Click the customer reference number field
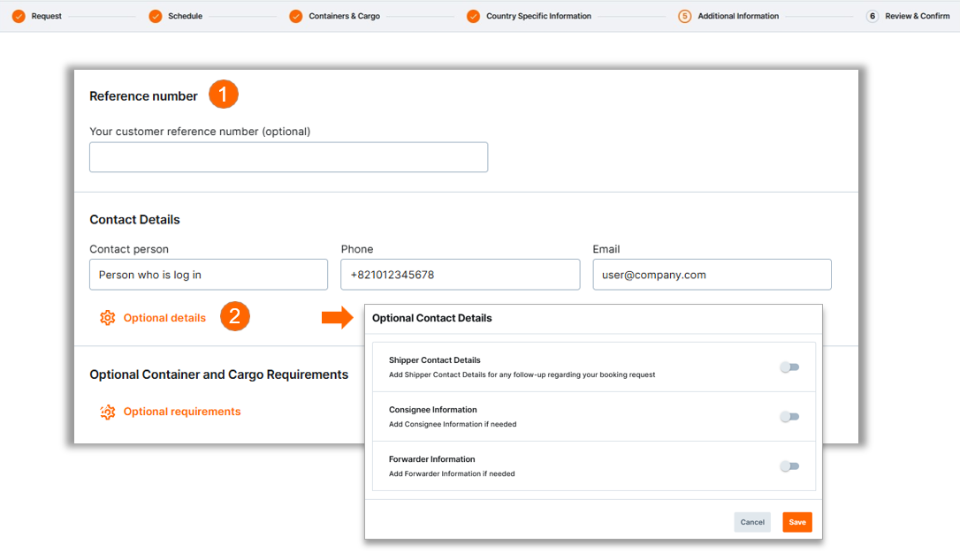The height and width of the screenshot is (560, 960). point(288,157)
